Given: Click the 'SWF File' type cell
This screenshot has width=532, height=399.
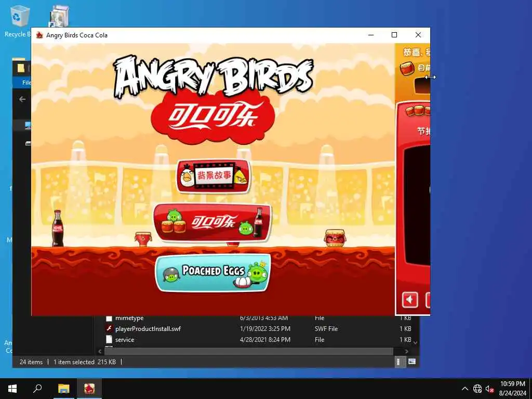Looking at the screenshot, I should click(326, 329).
